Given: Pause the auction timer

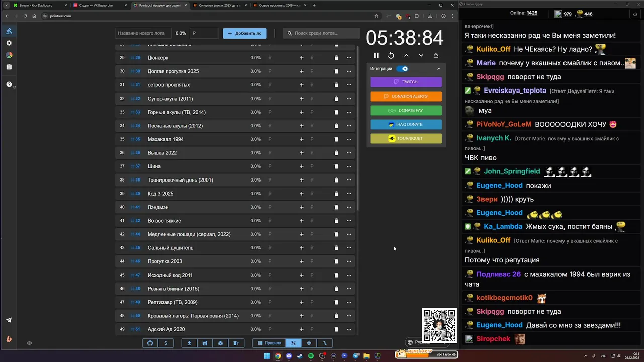Looking at the screenshot, I should pos(376,56).
